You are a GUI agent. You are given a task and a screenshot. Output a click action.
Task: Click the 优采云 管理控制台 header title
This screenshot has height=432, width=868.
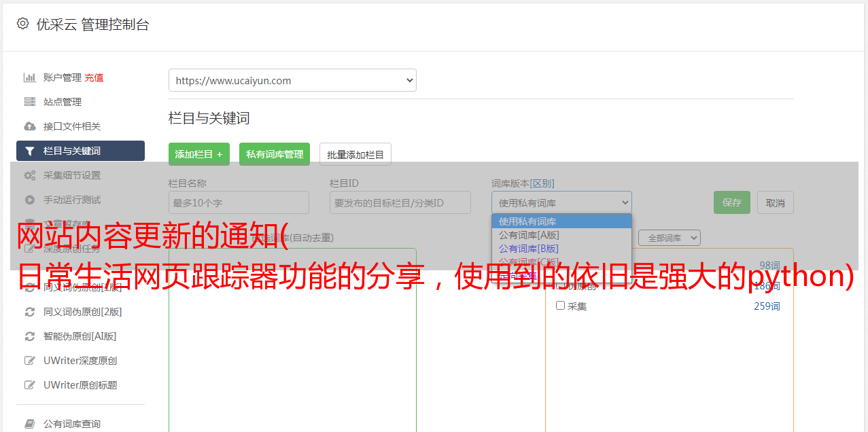click(x=92, y=24)
